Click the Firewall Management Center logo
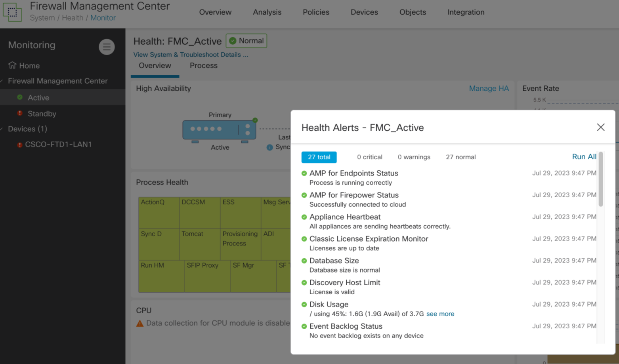Image resolution: width=619 pixels, height=364 pixels. (12, 12)
